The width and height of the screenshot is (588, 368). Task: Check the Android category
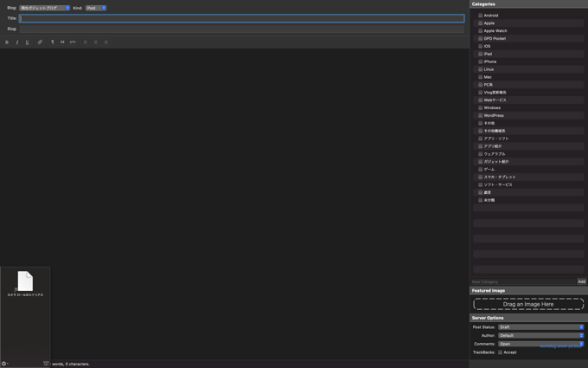(481, 16)
